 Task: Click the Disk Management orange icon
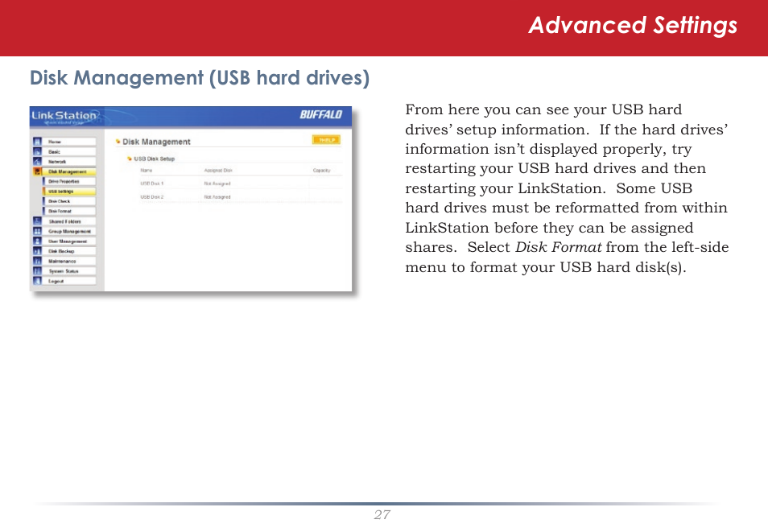(x=37, y=171)
